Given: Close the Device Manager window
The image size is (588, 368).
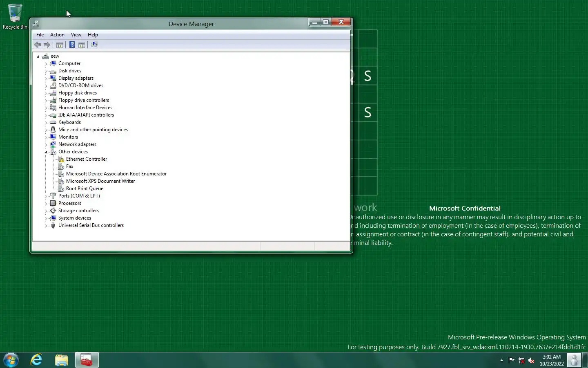Looking at the screenshot, I should 341,22.
